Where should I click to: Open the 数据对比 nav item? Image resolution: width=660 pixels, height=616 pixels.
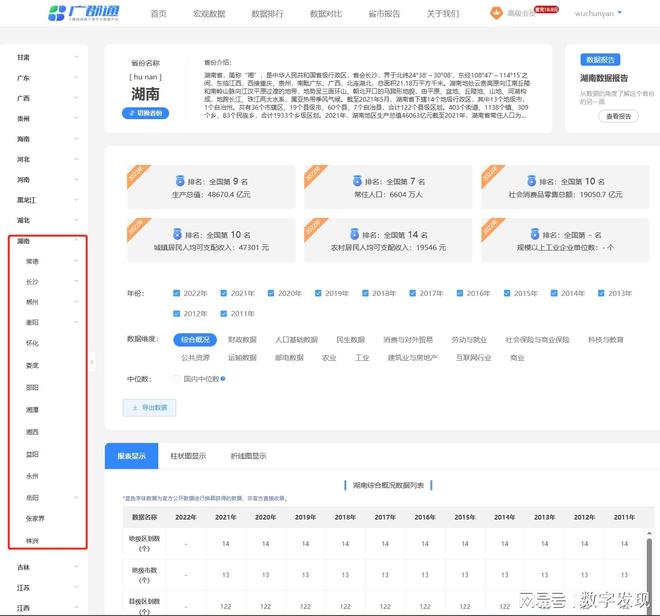coord(326,13)
